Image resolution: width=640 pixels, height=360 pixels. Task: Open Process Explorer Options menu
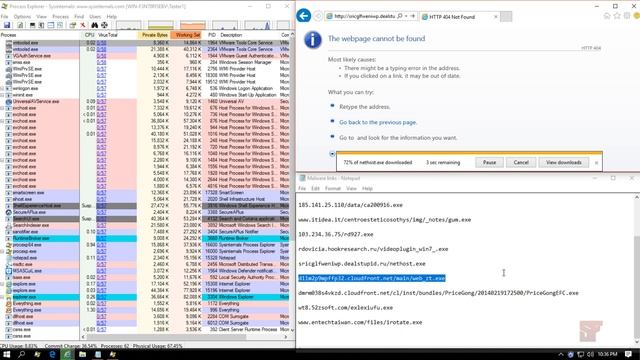(x=22, y=17)
